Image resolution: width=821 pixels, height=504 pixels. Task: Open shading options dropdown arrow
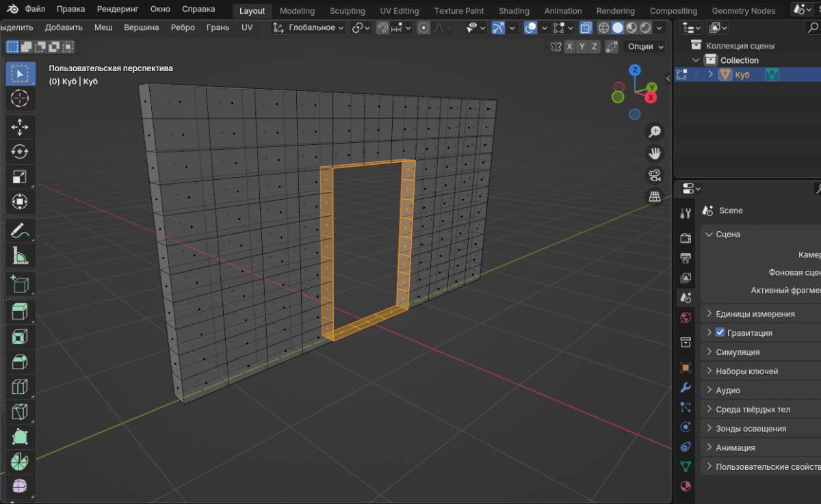pos(660,28)
